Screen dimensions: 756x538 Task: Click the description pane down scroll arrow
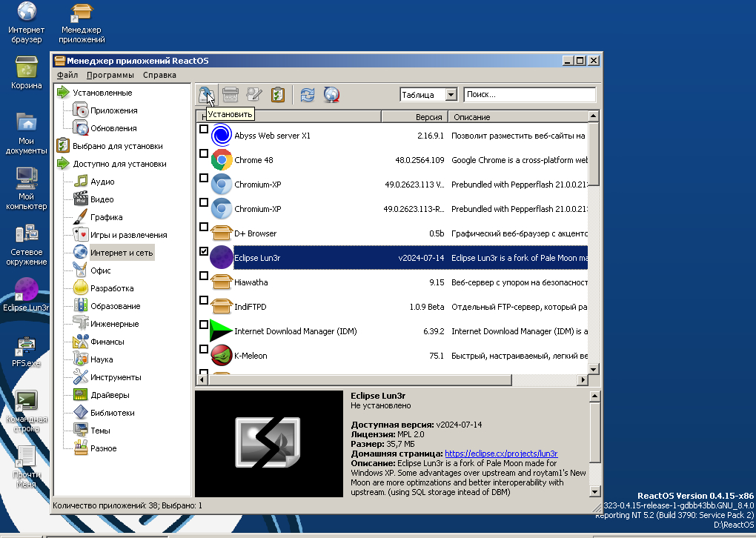pyautogui.click(x=595, y=492)
